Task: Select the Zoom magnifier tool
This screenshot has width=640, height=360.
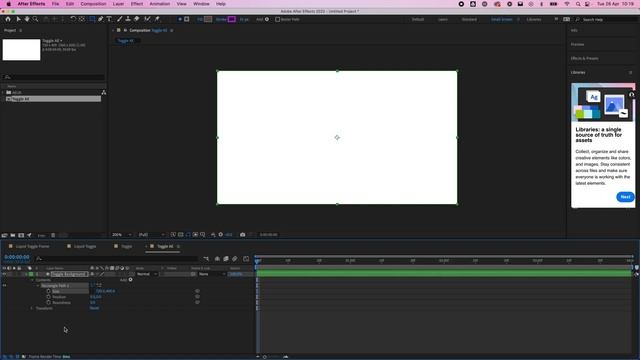Action: [x=36, y=19]
